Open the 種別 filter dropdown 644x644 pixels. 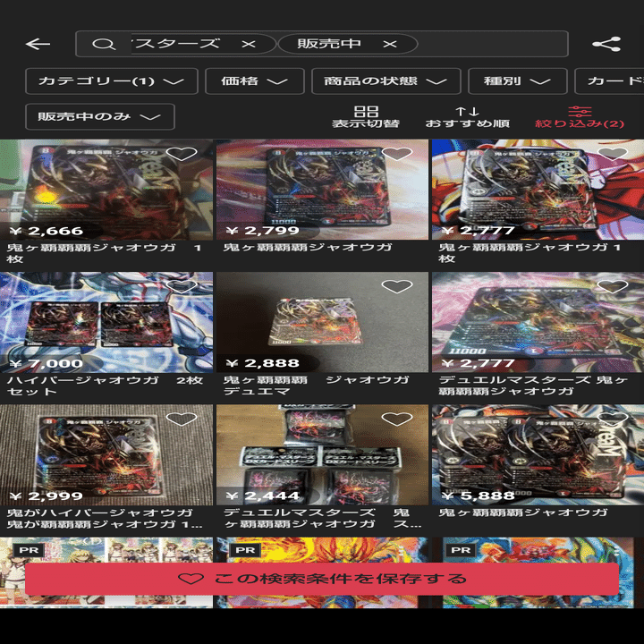point(518,81)
